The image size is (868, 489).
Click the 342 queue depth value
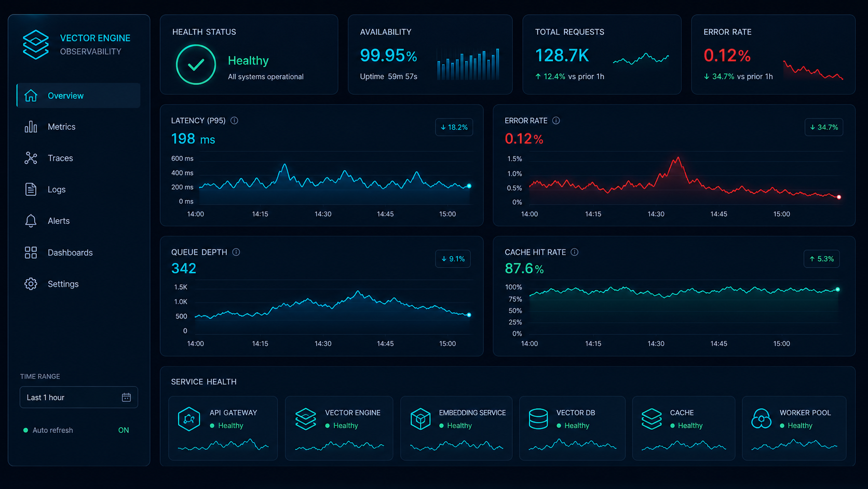[184, 268]
